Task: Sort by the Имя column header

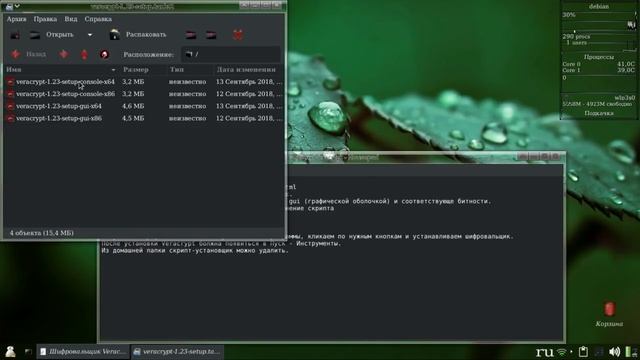Action: pos(61,70)
